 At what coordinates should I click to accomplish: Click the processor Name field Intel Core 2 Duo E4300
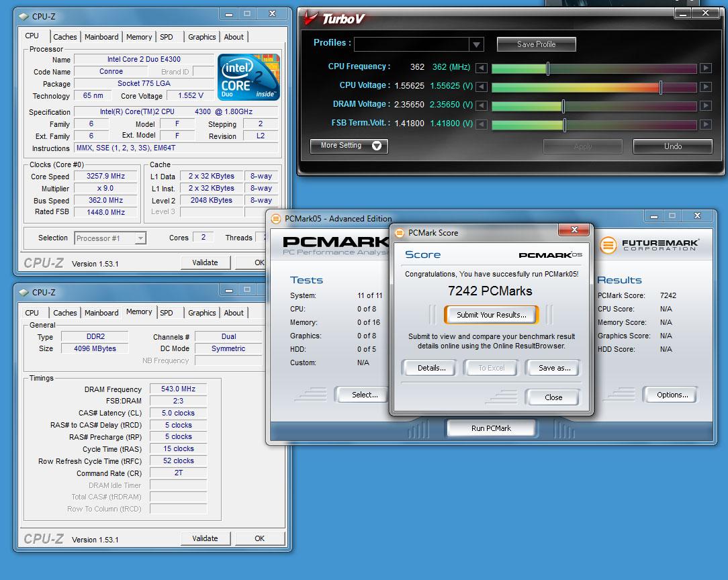tap(144, 59)
